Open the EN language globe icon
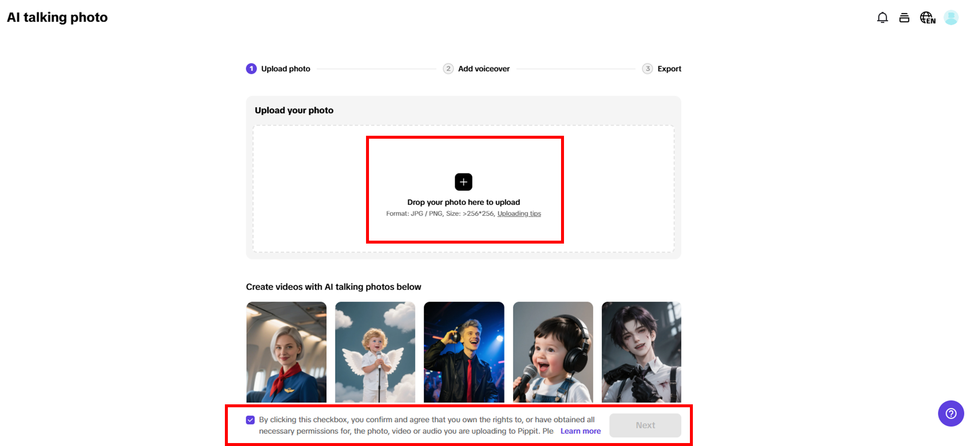Image resolution: width=980 pixels, height=446 pixels. click(928, 18)
